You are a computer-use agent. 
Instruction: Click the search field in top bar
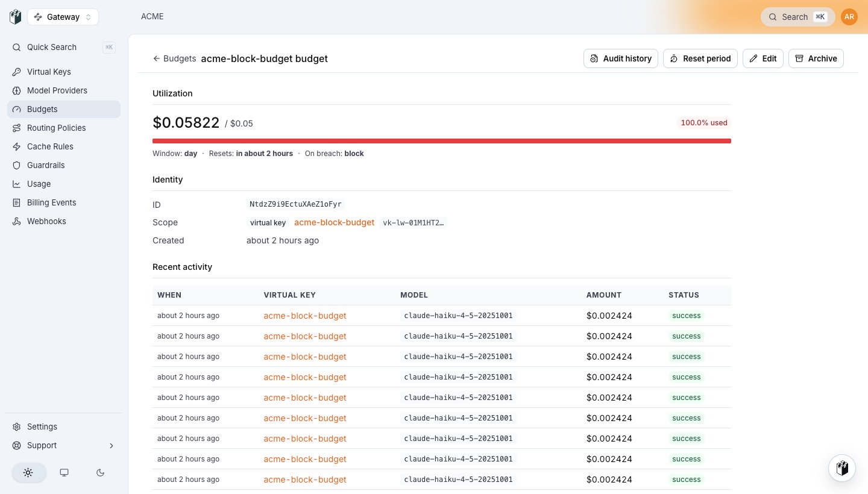click(x=798, y=17)
